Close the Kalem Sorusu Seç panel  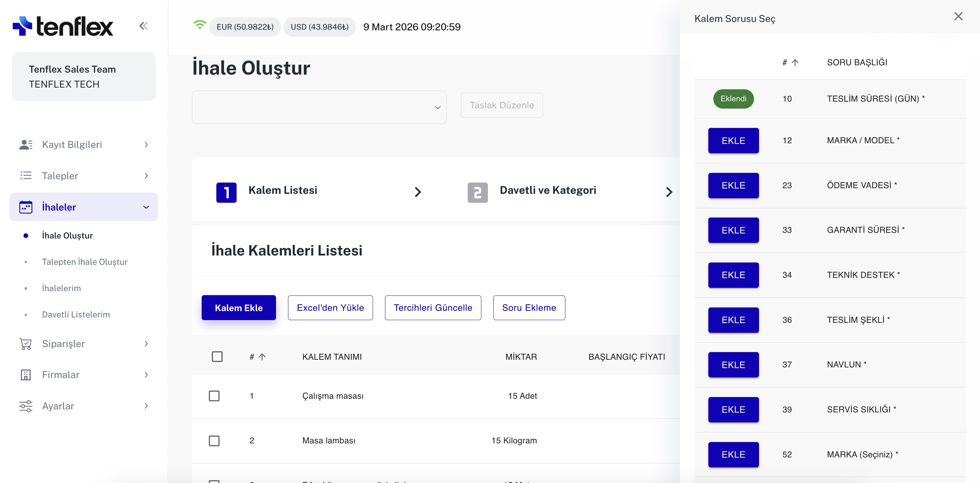click(958, 16)
